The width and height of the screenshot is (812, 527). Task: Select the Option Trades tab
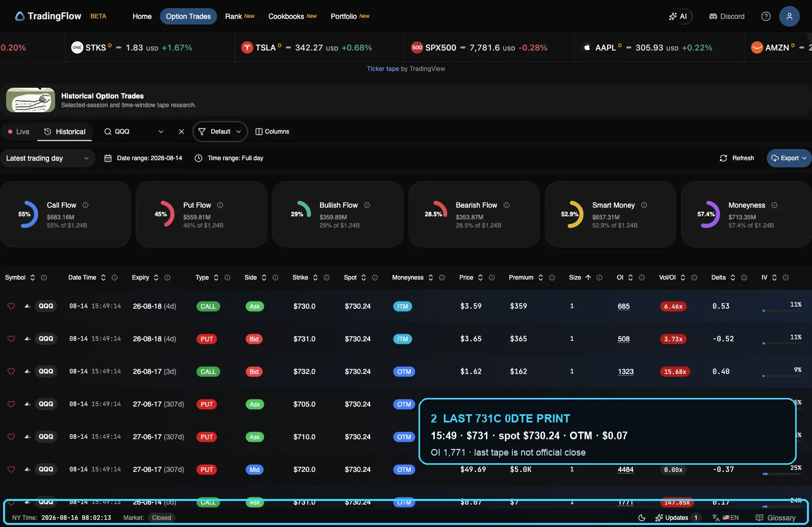(x=188, y=16)
